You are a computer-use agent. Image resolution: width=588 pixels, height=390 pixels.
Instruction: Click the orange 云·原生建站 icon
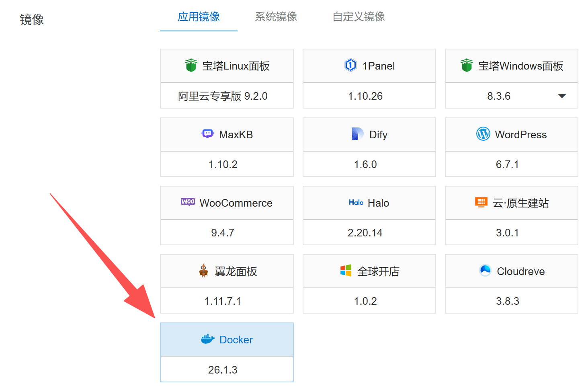click(x=481, y=202)
